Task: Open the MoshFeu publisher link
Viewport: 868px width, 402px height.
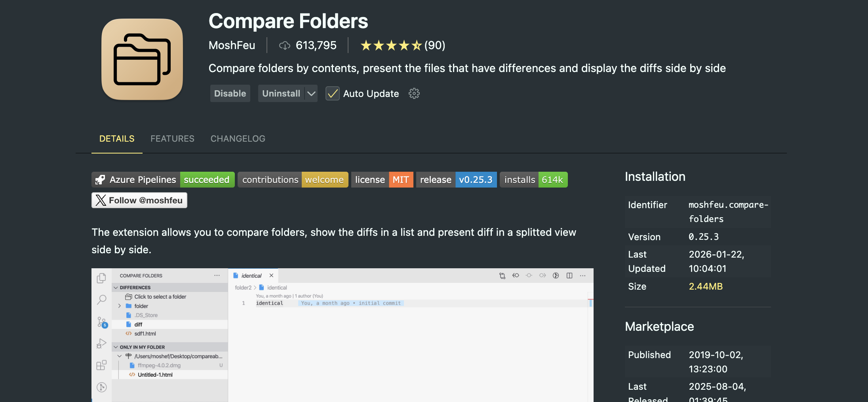Action: click(232, 46)
